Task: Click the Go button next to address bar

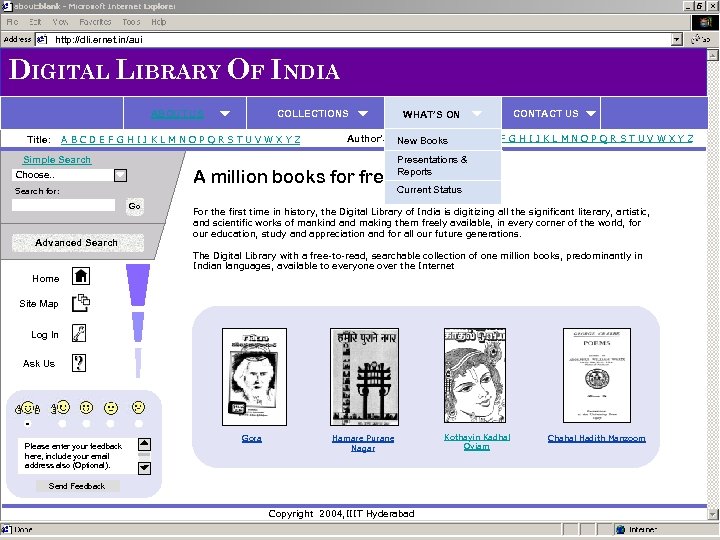Action: (x=701, y=39)
